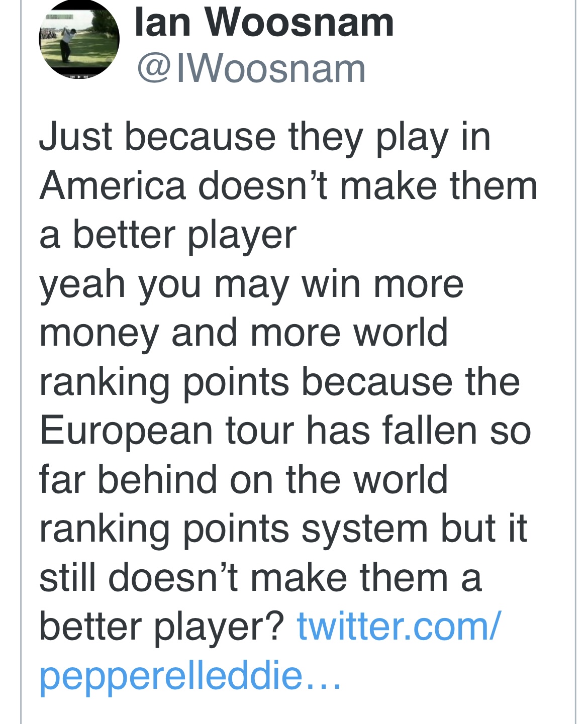
Task: Tap the words "America doesn't make them"
Action: [x=288, y=185]
